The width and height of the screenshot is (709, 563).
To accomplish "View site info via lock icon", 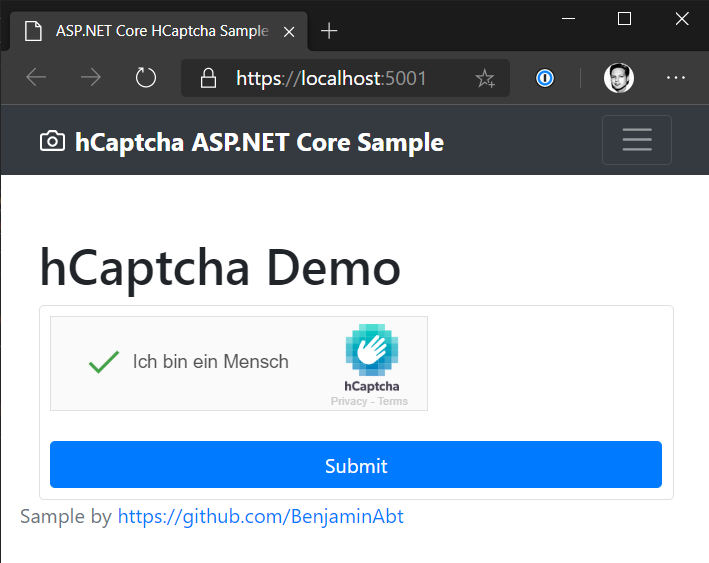I will point(208,78).
